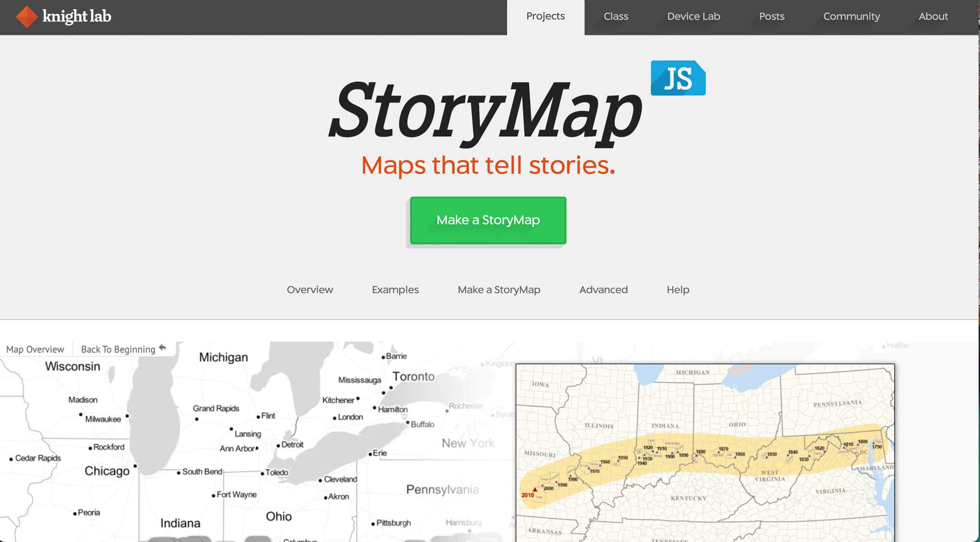Click the Knight Lab diamond logo icon
980x542 pixels.
26,17
